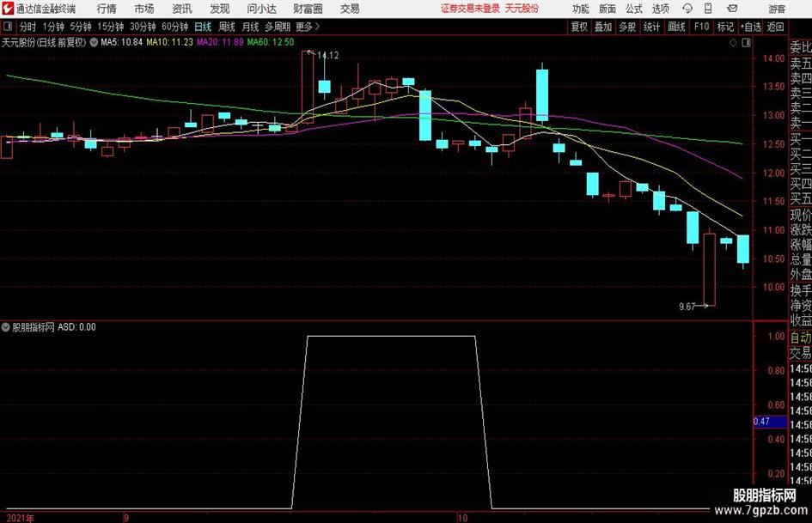Viewport: 812px width, 523px height.
Task: Open the 版面 menu
Action: pyautogui.click(x=607, y=9)
